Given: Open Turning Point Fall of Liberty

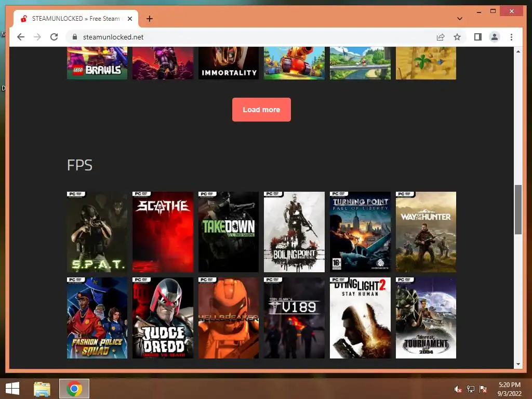Looking at the screenshot, I should (x=360, y=232).
